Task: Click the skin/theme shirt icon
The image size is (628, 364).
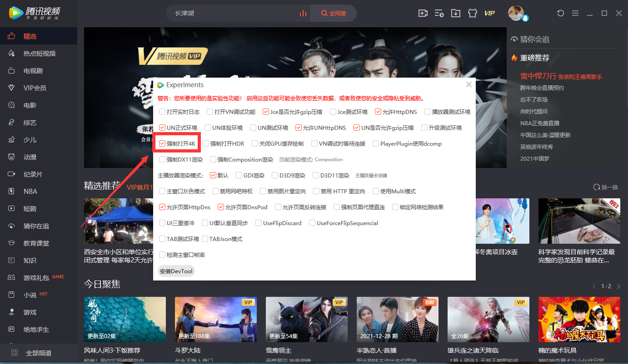Action: click(473, 13)
